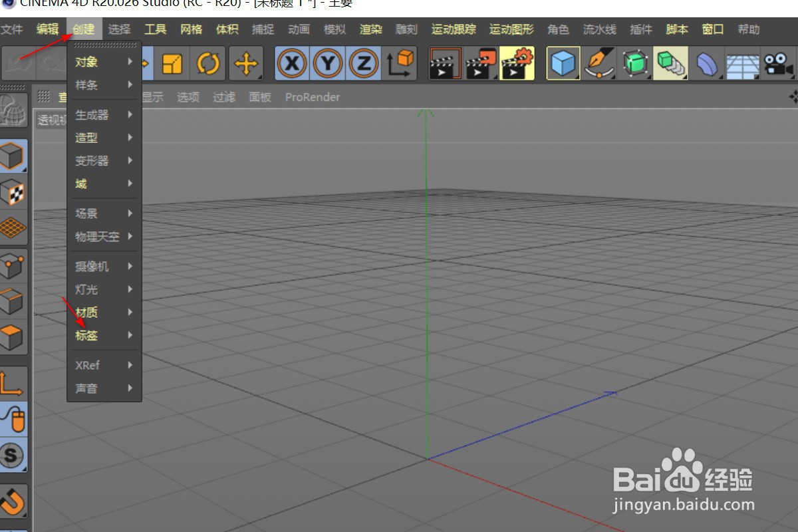The height and width of the screenshot is (532, 798).
Task: Expand the 摄像机 submenu
Action: pos(104,267)
